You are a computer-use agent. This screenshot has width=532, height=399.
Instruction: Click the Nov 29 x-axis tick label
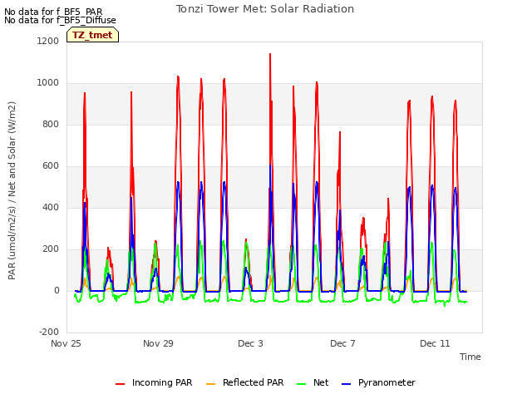point(158,343)
